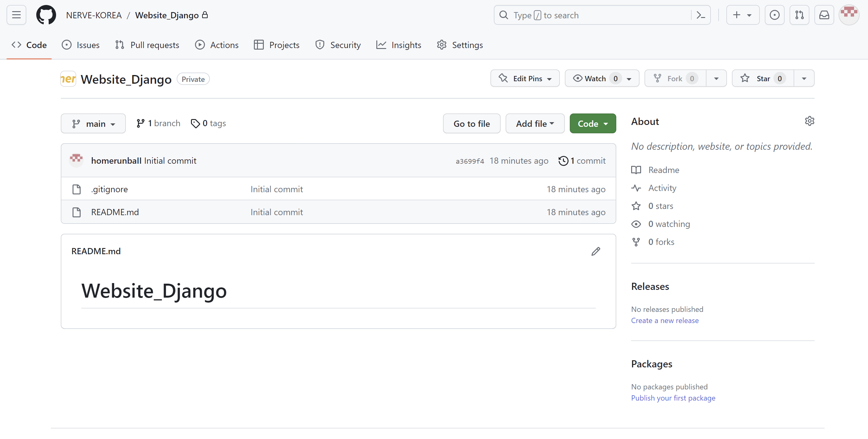Screen dimensions: 868x439
Task: Open the hamburger navigation menu
Action: (x=16, y=15)
